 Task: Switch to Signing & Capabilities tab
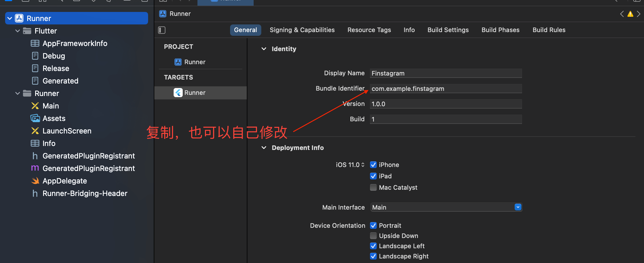tap(302, 30)
